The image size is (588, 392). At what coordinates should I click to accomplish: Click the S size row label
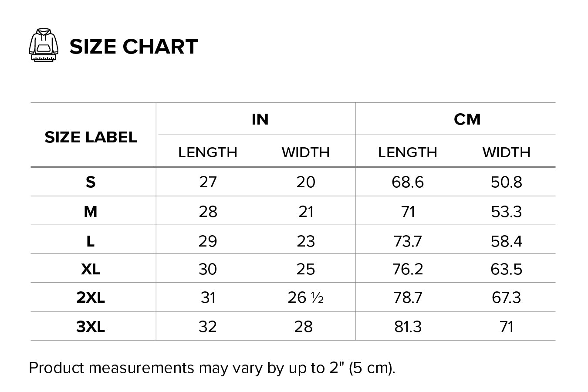(x=91, y=182)
